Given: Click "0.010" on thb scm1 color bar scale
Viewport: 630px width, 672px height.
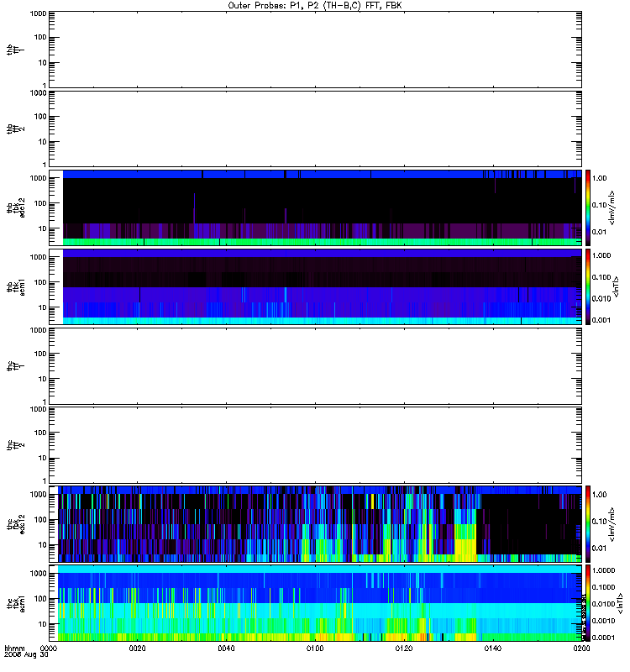Looking at the screenshot, I should tap(601, 299).
